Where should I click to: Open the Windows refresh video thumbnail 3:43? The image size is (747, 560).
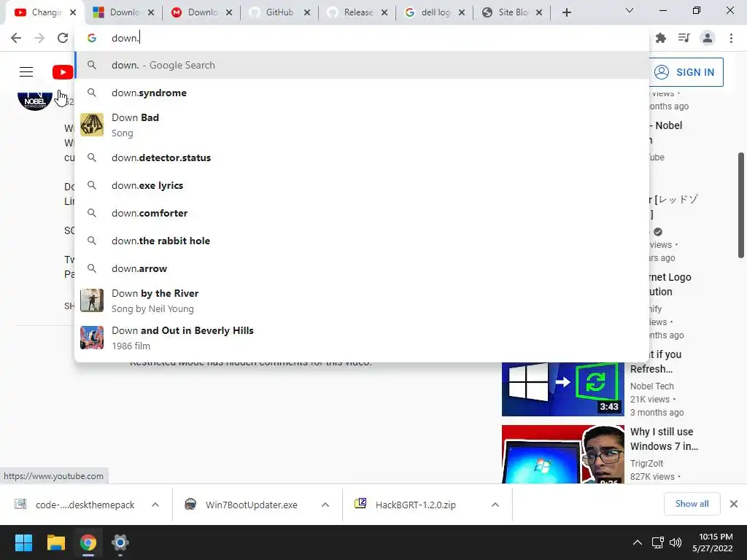[562, 389]
